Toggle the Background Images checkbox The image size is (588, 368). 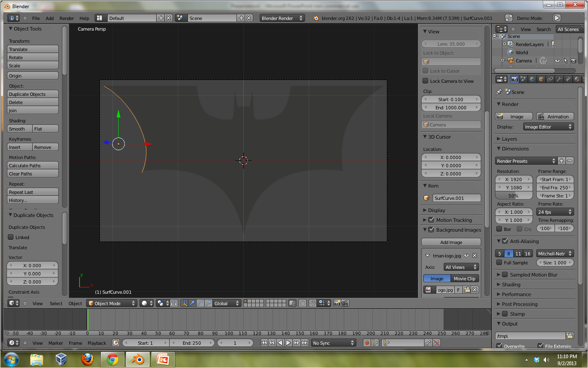tap(431, 230)
